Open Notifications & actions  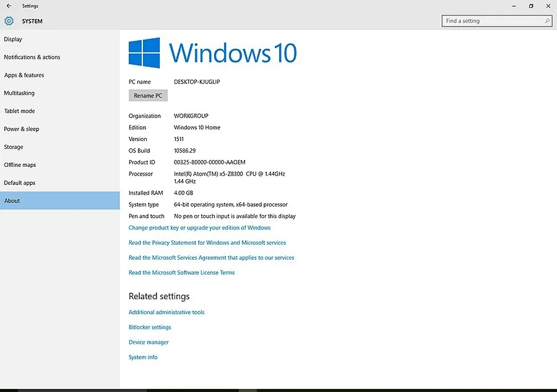[x=59, y=57]
